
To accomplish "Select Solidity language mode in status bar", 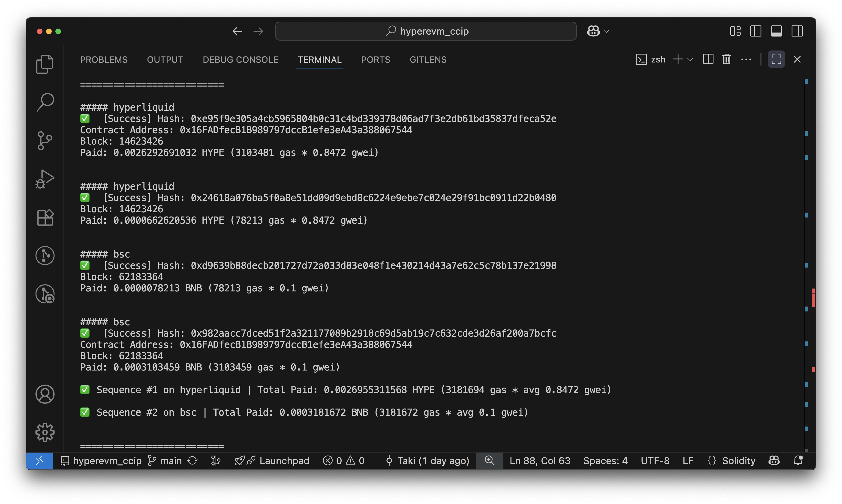I will 738,461.
